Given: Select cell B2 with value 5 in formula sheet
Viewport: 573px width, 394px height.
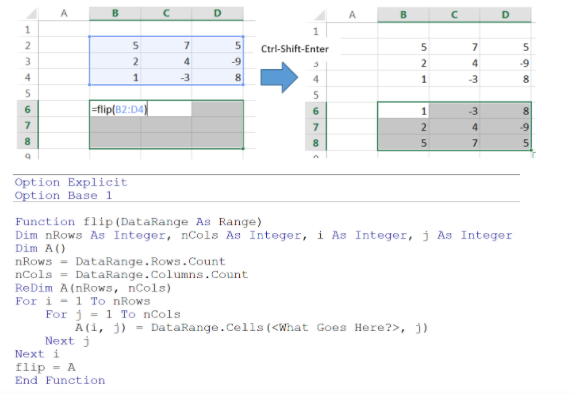Looking at the screenshot, I should pyautogui.click(x=115, y=45).
